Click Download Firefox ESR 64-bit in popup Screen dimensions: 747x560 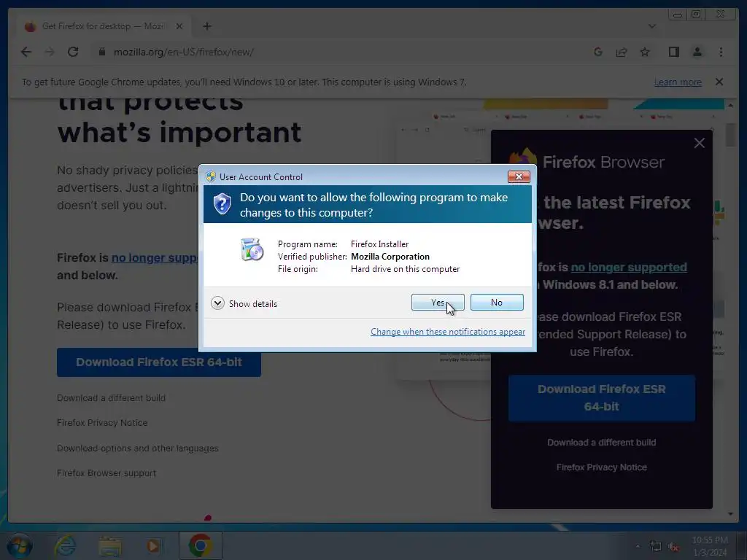601,397
